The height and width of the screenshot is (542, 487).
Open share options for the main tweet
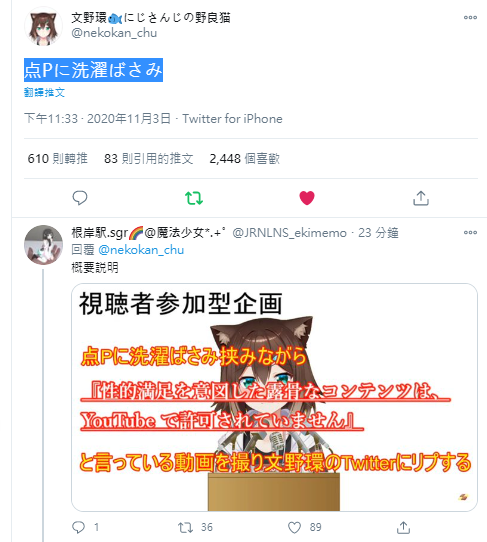(421, 198)
